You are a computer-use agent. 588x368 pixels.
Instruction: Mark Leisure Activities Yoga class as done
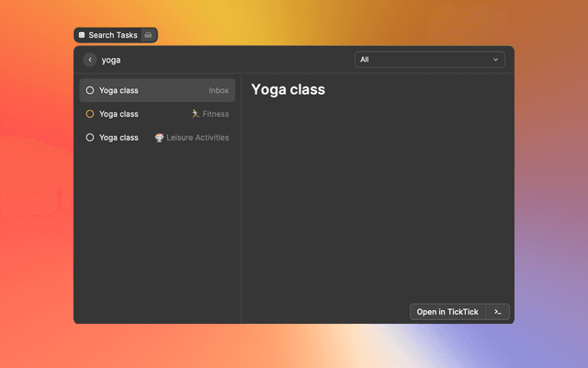click(90, 138)
